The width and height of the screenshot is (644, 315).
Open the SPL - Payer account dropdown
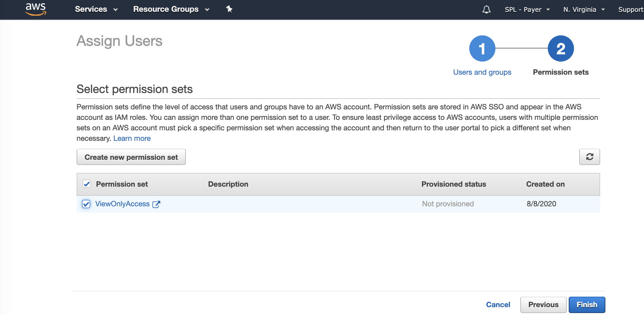(x=527, y=9)
